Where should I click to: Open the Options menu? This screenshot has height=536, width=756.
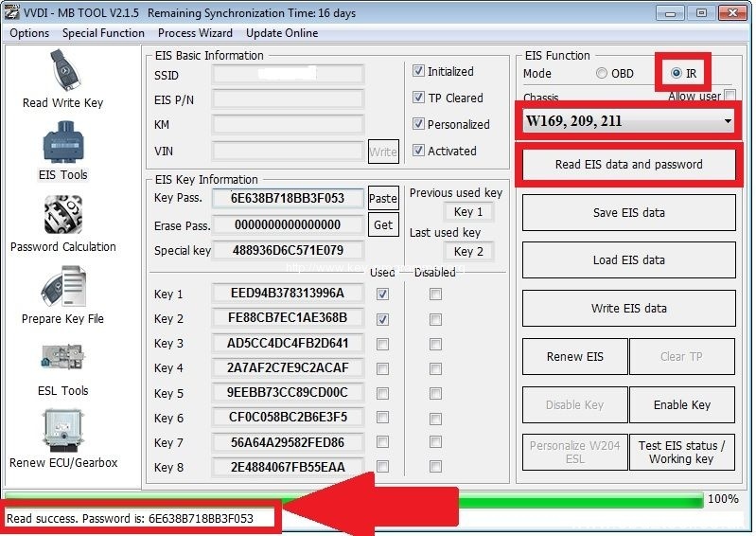tap(29, 33)
